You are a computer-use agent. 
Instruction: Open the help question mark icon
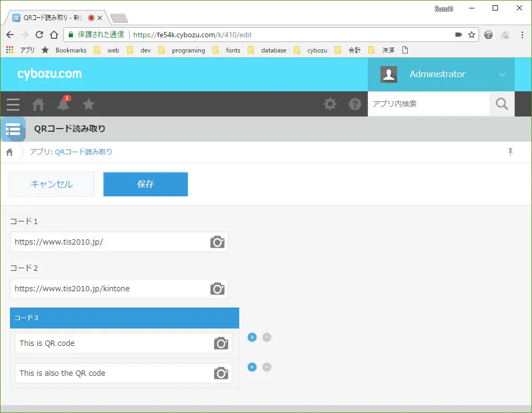tap(355, 104)
